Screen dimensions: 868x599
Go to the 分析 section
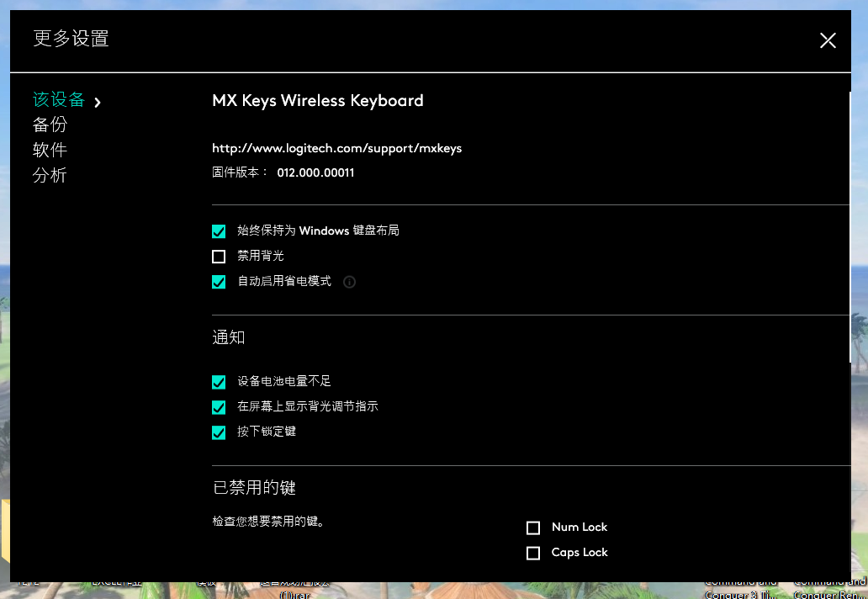50,175
